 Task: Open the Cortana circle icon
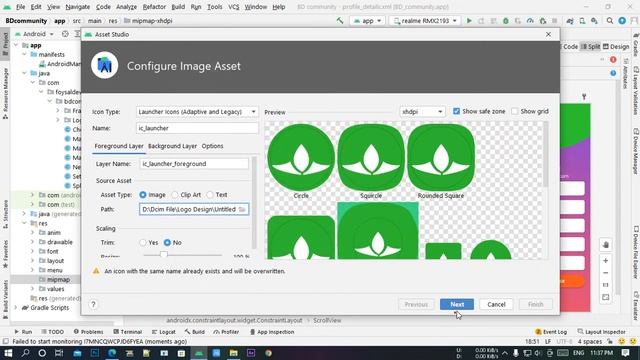(42, 353)
